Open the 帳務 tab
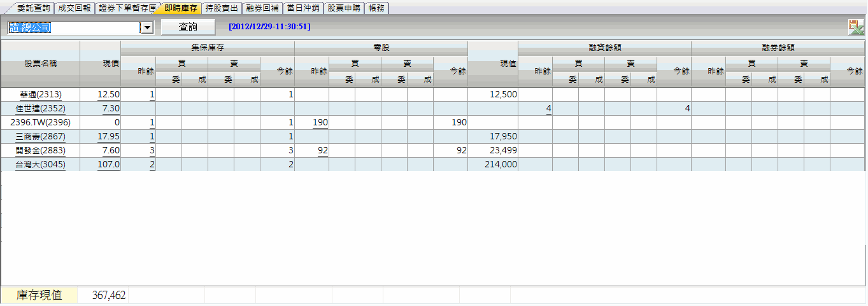The width and height of the screenshot is (868, 306). coord(376,8)
